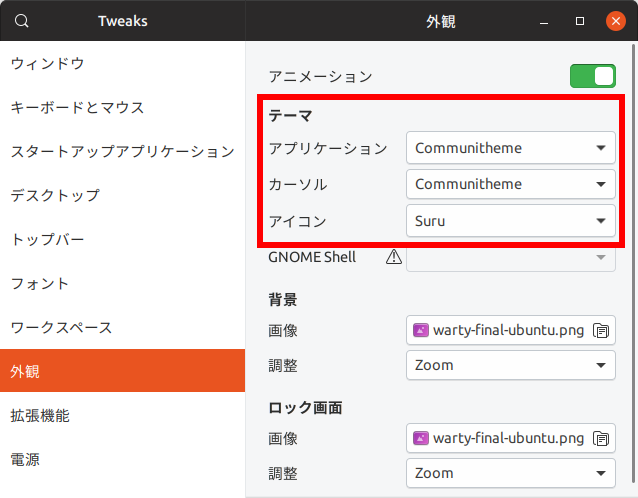Screen dimensions: 638x498
Task: Open the アイコン theme dropdown showing Suru
Action: coord(511,221)
